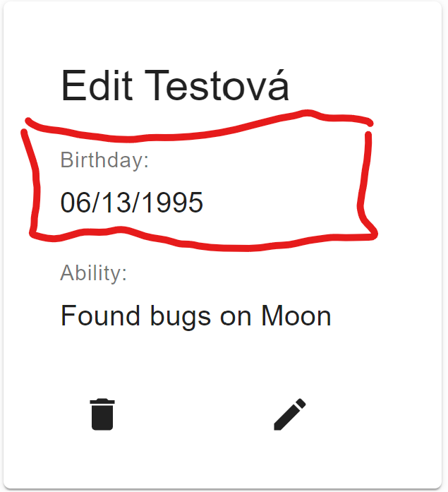Click the pencil edit icon
Image resolution: width=448 pixels, height=492 pixels.
pos(289,414)
